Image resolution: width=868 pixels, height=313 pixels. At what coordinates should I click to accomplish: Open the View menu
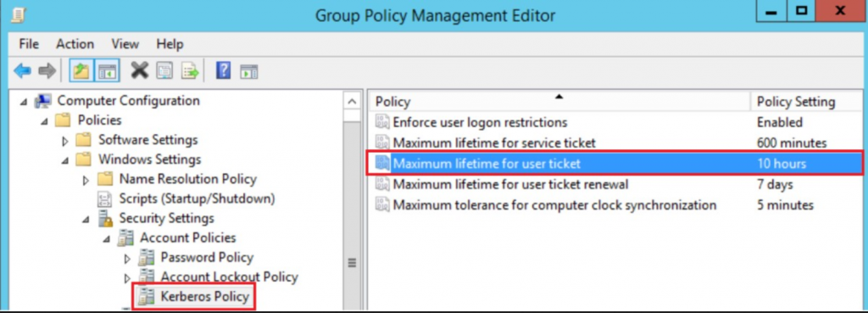coord(125,44)
